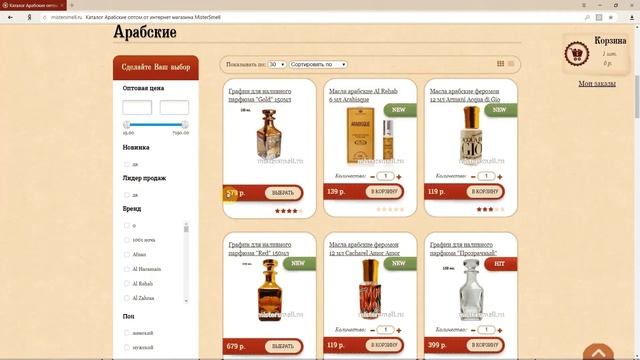Click 'Выбрать' for the Red decanter
The image size is (640, 360).
[283, 346]
